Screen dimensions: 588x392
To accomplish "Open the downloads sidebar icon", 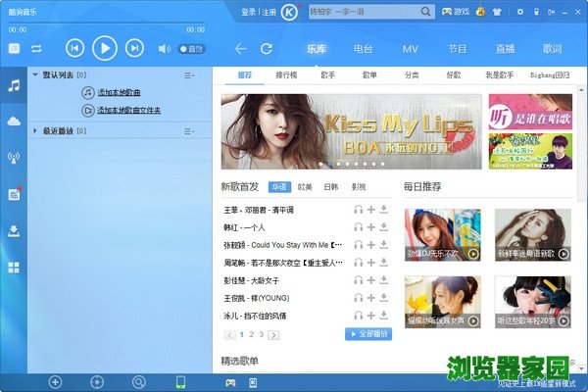I will point(14,230).
